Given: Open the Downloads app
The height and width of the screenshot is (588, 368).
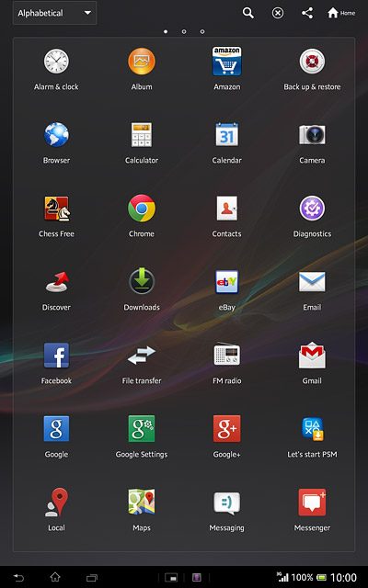Looking at the screenshot, I should [x=142, y=281].
